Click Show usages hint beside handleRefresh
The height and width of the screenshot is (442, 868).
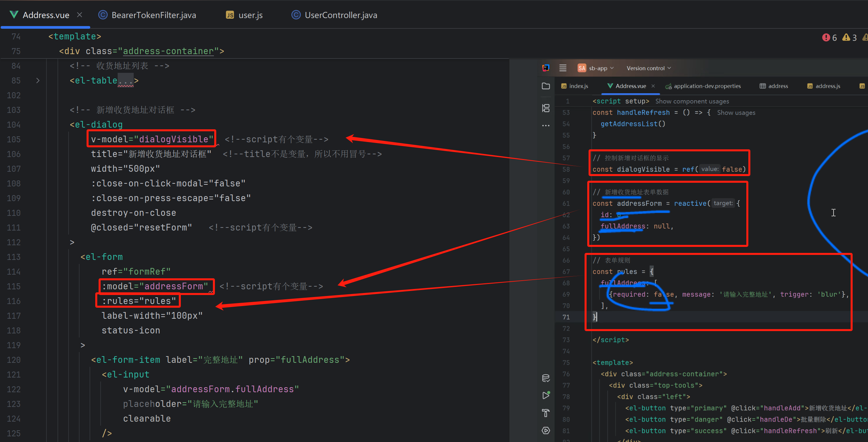(x=736, y=113)
